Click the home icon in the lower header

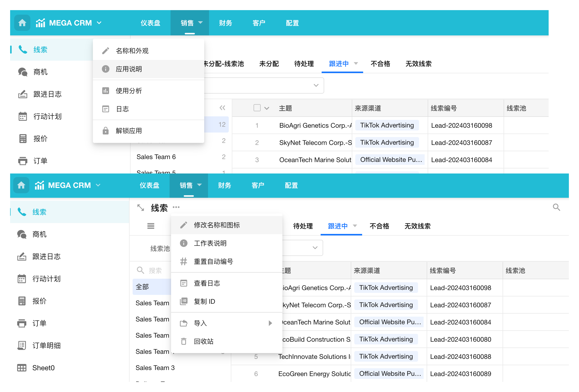(21, 185)
